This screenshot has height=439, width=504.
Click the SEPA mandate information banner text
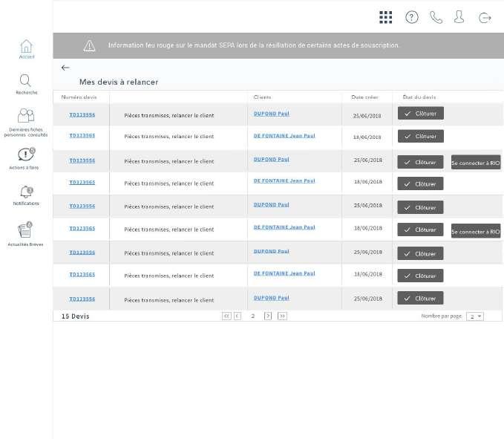(x=253, y=45)
